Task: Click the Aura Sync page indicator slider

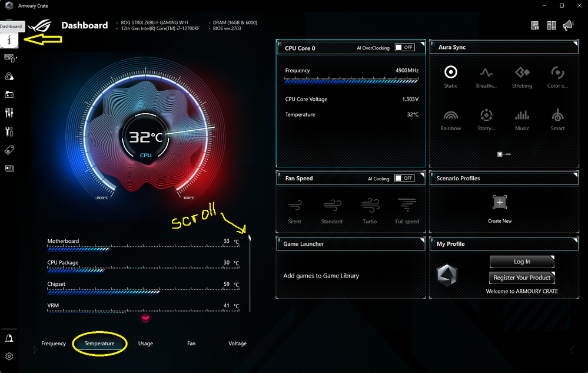Action: pyautogui.click(x=504, y=154)
